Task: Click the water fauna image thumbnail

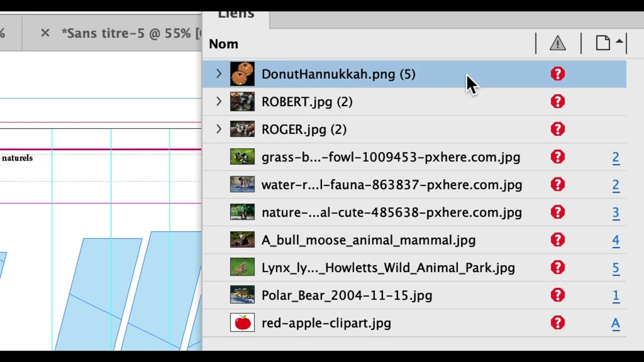Action: pos(243,185)
